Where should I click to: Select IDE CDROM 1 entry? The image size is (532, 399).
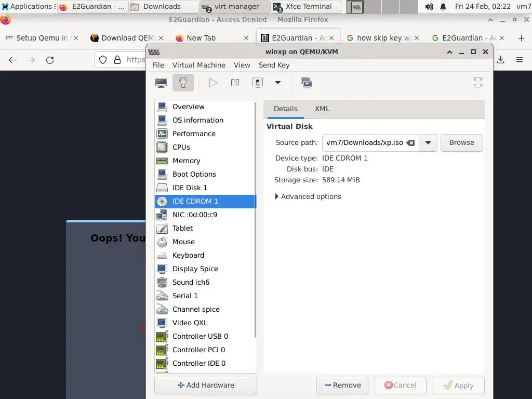tap(205, 201)
